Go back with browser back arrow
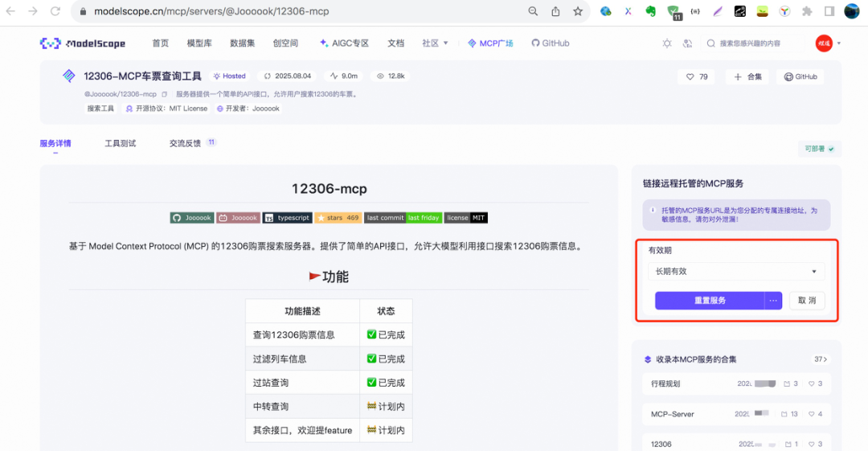Screen dimensions: 868x451 (x=10, y=11)
